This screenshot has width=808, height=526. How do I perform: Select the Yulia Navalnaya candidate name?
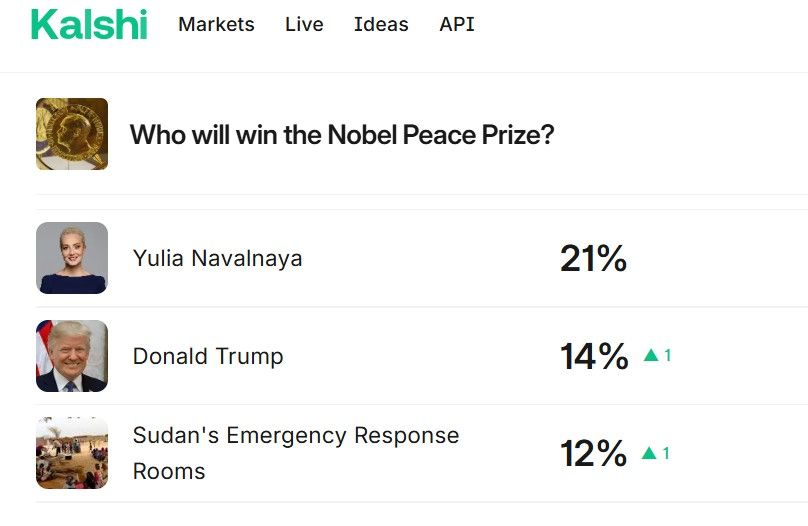[217, 259]
